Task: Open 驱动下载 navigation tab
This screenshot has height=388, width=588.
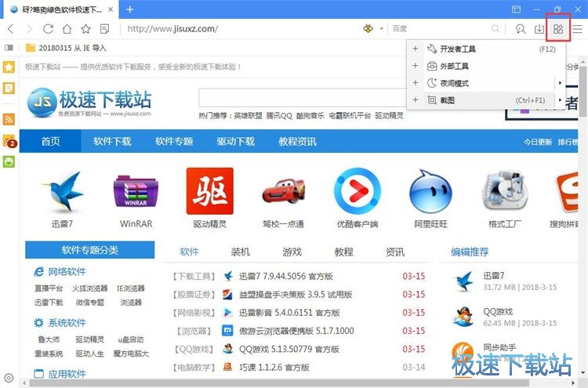Action: point(235,141)
